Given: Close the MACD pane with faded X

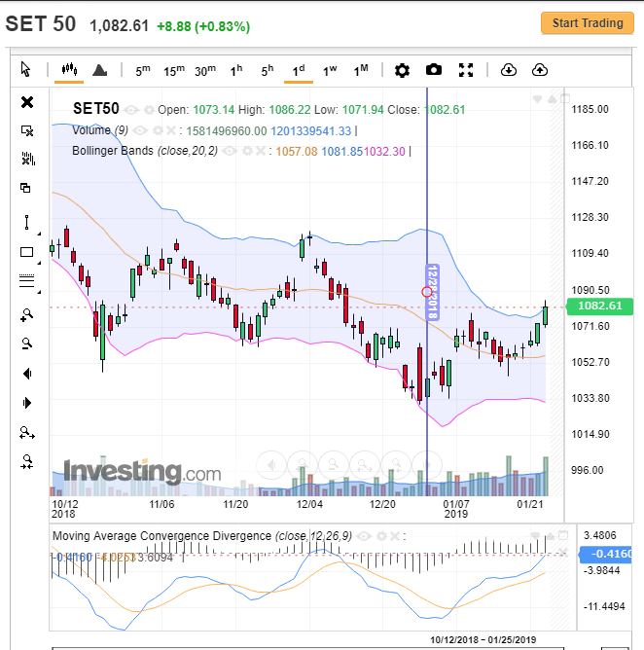Looking at the screenshot, I should coord(562,552).
